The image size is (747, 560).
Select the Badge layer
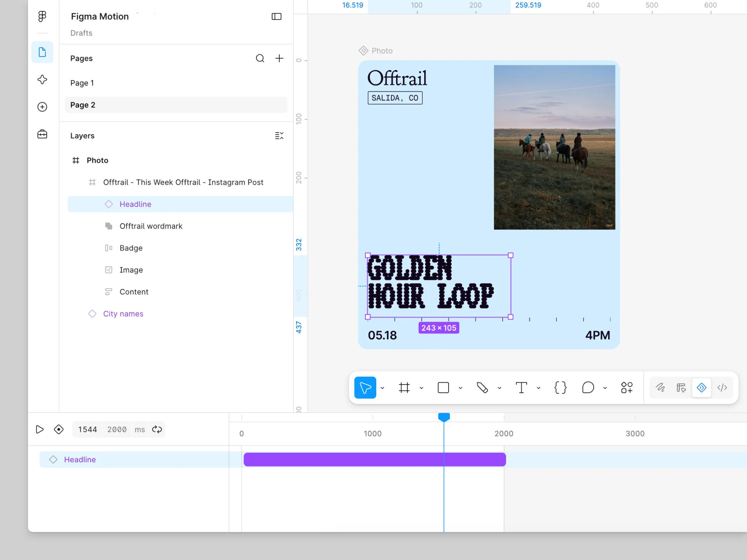[x=180, y=248]
